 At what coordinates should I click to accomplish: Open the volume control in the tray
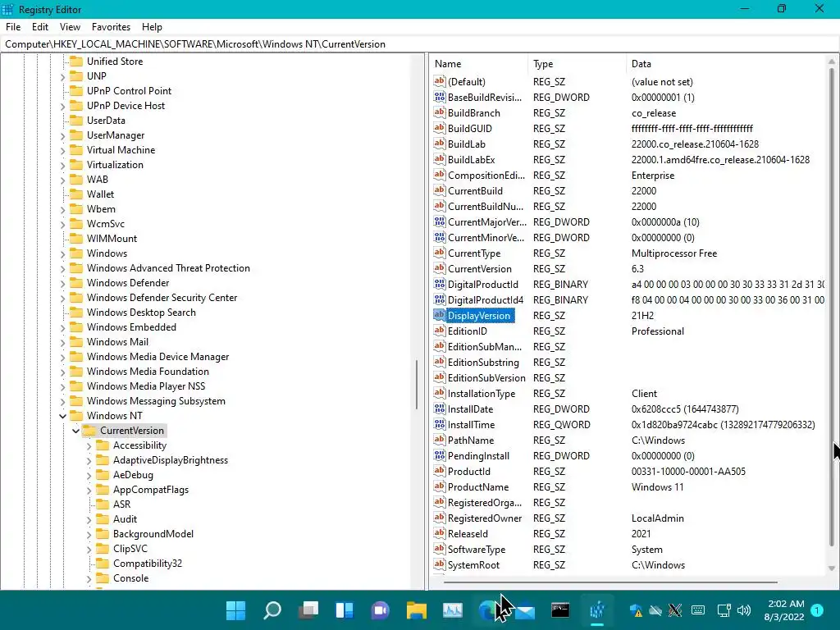[x=743, y=610]
